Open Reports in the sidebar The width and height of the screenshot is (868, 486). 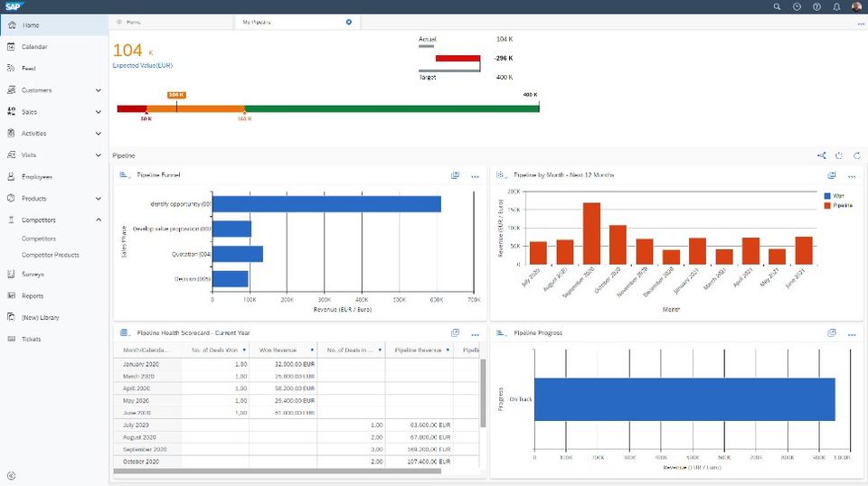[x=33, y=295]
